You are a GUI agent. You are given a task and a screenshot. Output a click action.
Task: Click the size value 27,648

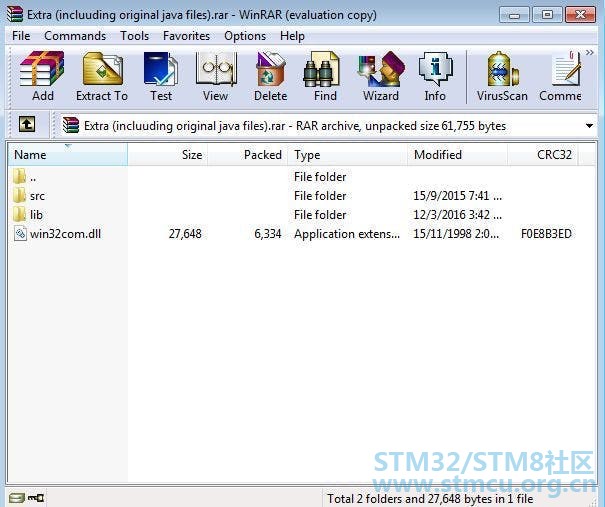185,234
